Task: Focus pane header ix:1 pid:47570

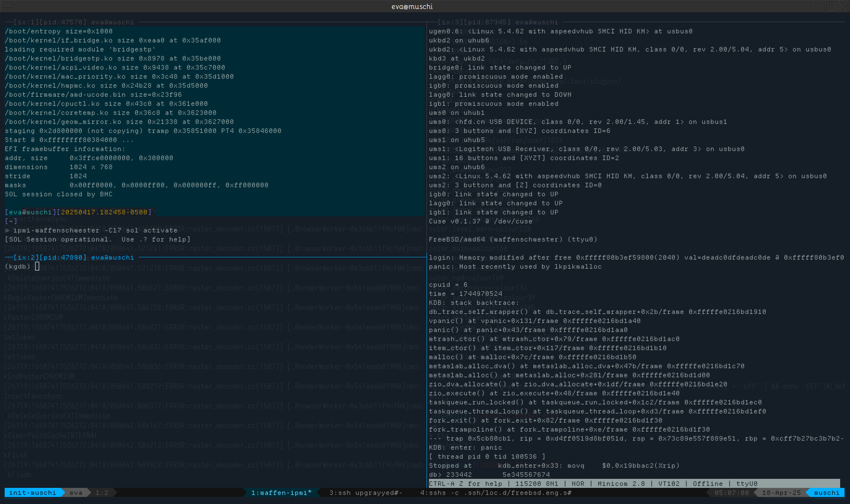Action: 74,22
